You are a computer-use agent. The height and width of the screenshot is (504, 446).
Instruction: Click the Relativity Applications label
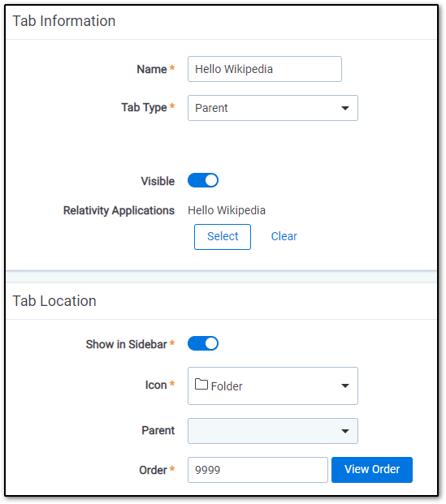(119, 210)
